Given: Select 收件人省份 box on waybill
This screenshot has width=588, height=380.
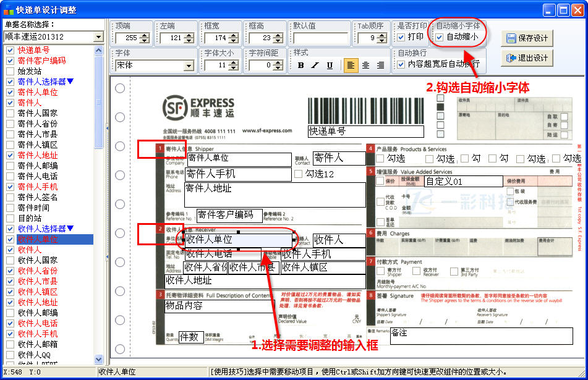Looking at the screenshot, I should 205,268.
